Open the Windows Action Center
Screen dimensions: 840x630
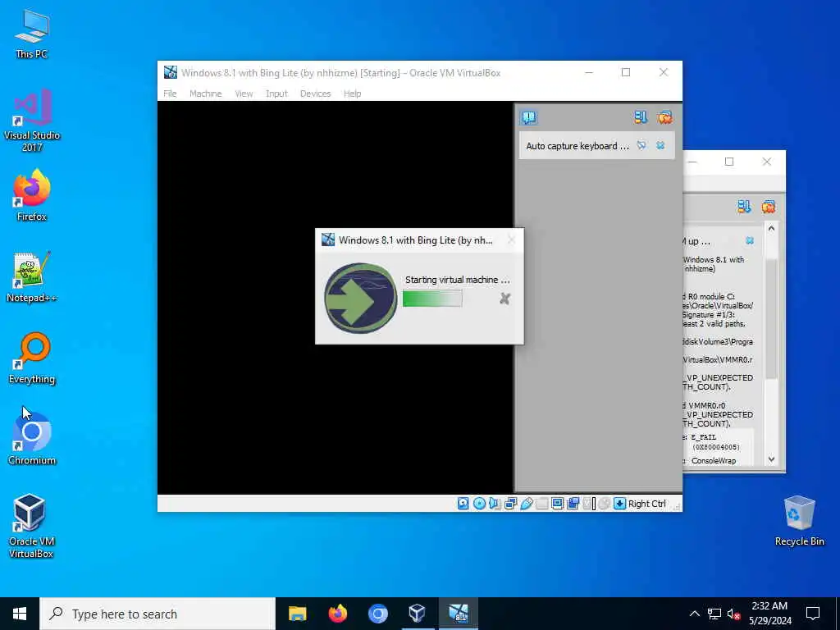[x=813, y=614]
